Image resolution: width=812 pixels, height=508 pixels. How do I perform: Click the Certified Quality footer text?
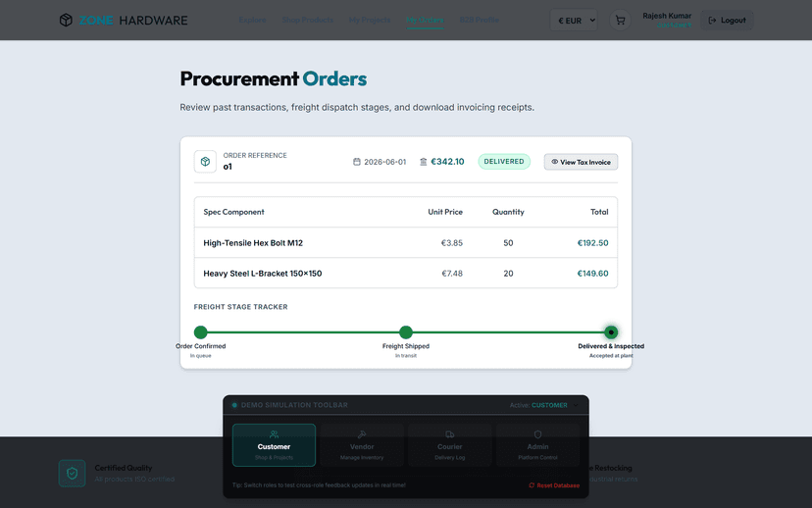point(124,468)
